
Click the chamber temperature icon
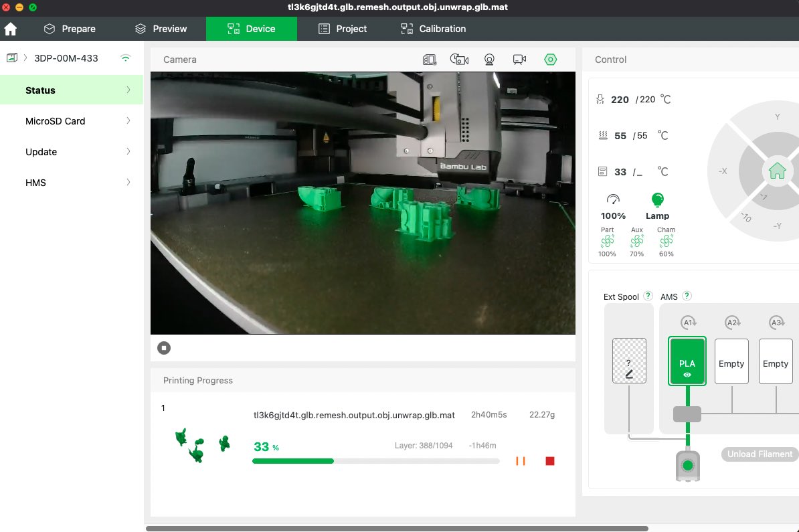(602, 171)
